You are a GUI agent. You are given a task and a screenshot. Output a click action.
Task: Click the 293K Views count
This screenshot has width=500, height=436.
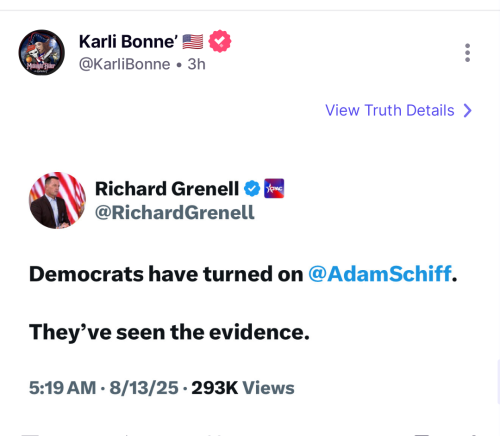tap(243, 388)
